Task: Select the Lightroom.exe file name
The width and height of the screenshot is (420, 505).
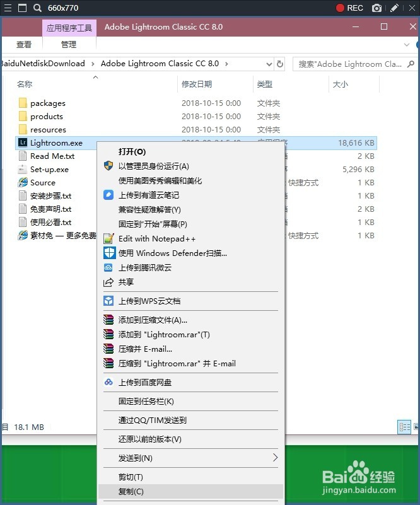Action: pos(56,142)
